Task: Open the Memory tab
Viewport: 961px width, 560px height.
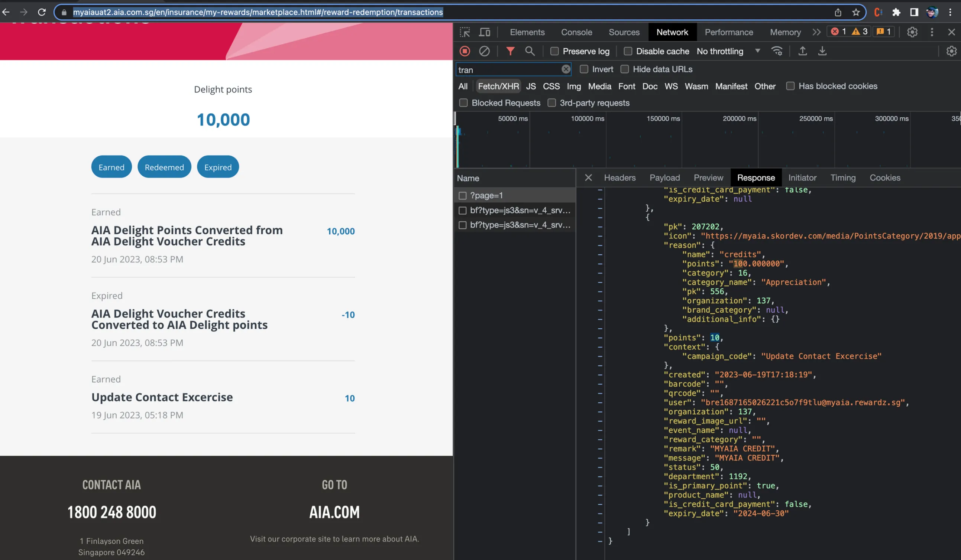Action: coord(785,32)
